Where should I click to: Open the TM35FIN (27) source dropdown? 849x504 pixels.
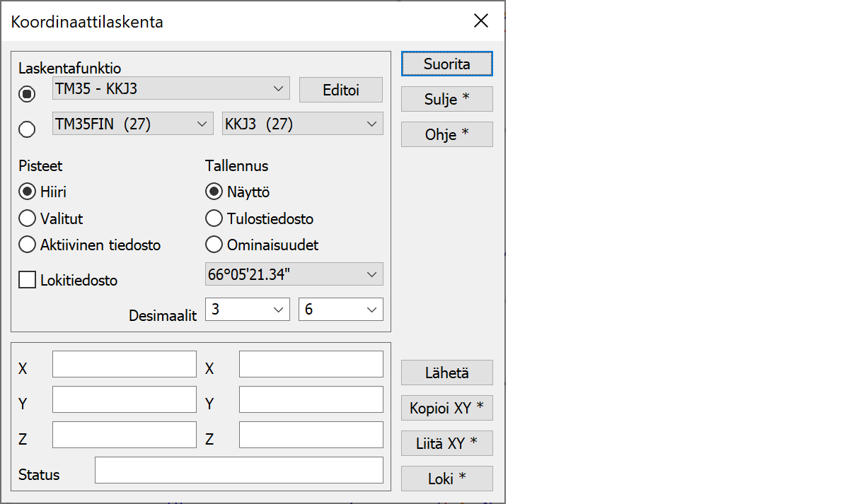(x=132, y=124)
